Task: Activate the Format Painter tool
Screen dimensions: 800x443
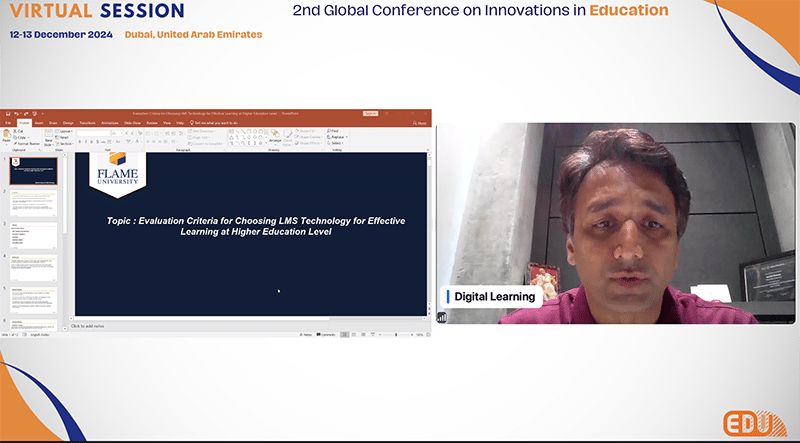Action: point(27,143)
